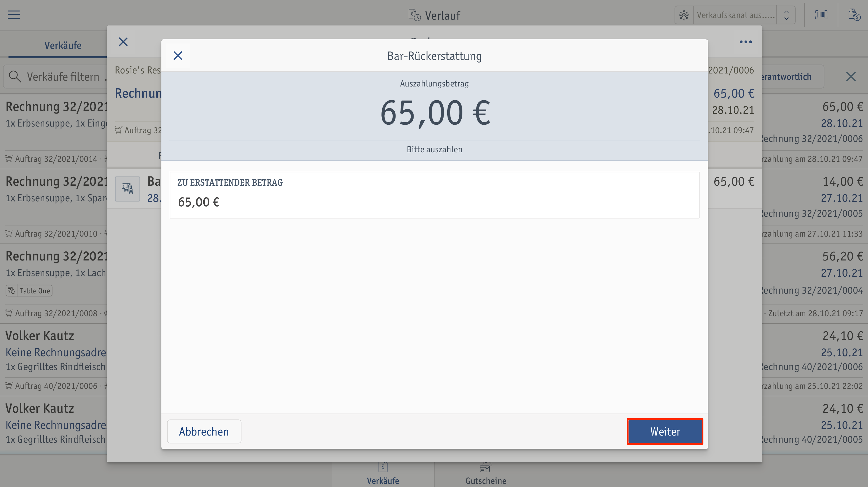Click the Verkaufskanal stepper arrows
Screen dimensions: 868x487
pos(786,15)
